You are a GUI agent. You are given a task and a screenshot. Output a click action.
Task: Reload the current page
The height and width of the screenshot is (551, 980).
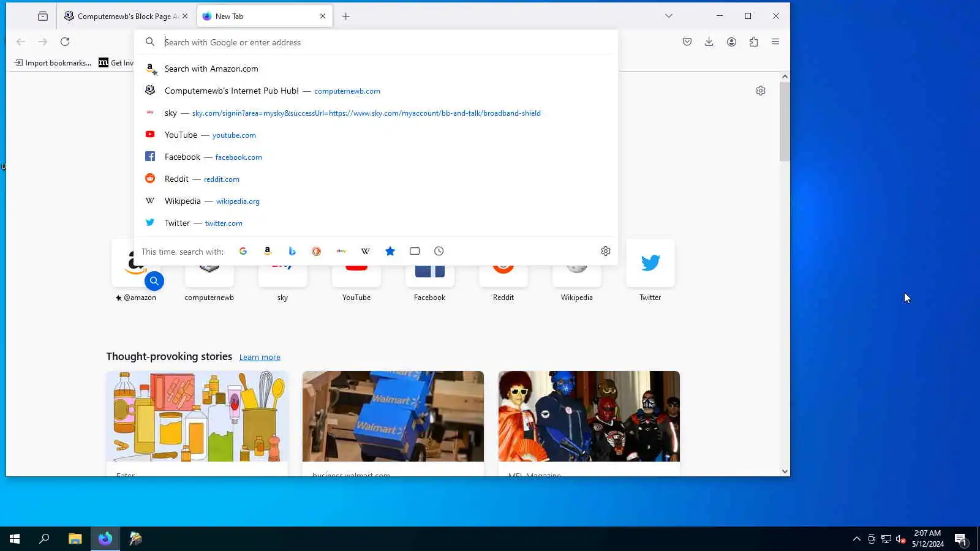coord(65,42)
